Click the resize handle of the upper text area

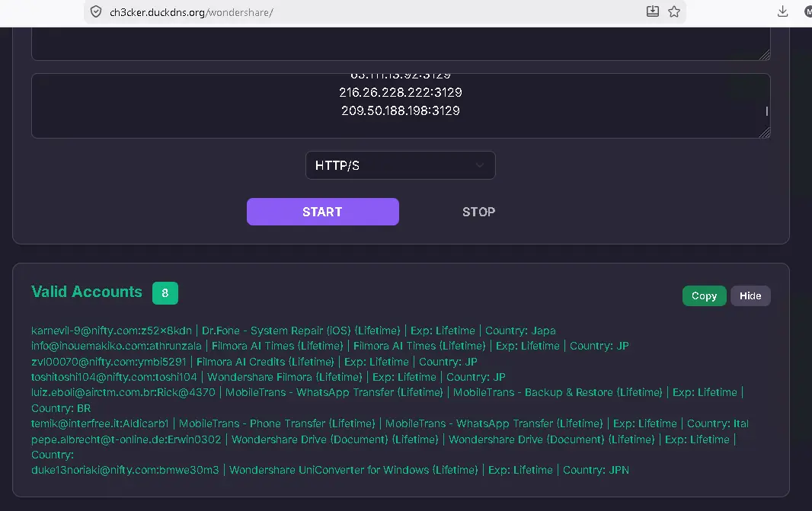765,55
